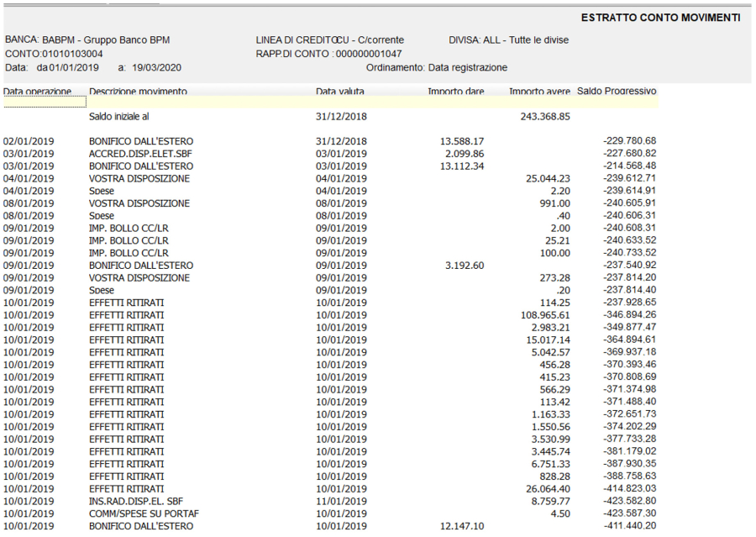
Task: Select the Data valuta column header
Action: pos(340,91)
